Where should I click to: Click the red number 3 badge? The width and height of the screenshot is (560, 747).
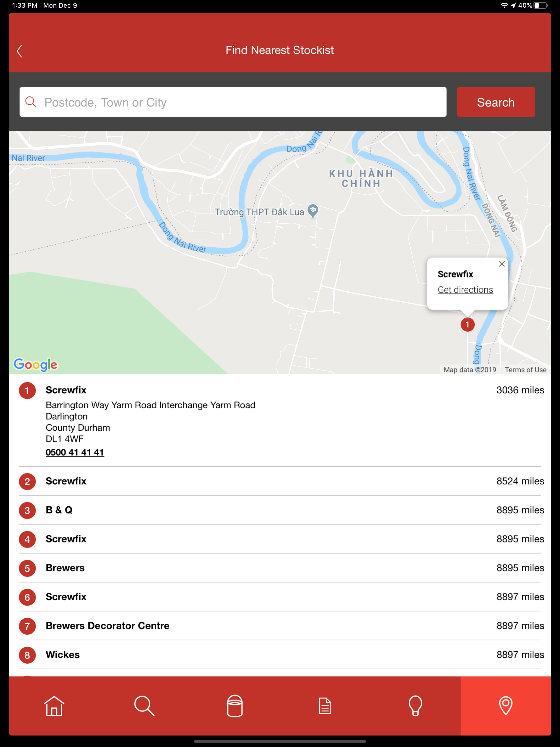point(27,510)
